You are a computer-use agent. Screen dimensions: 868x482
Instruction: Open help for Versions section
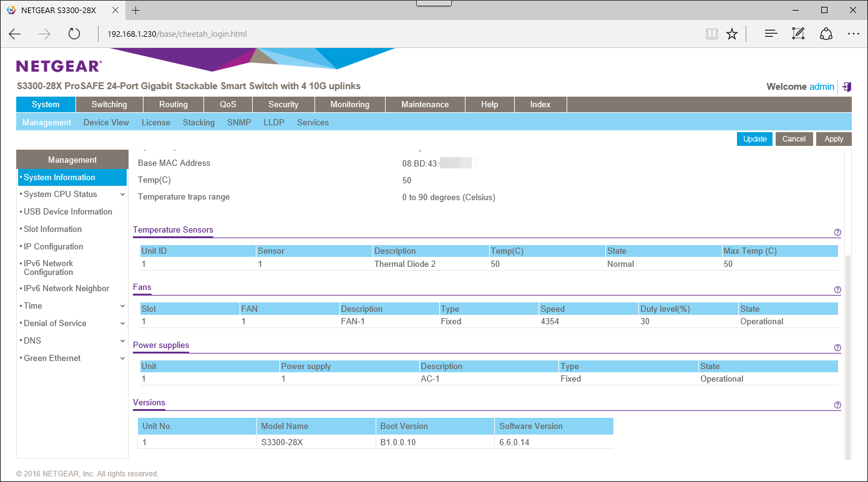coord(837,405)
